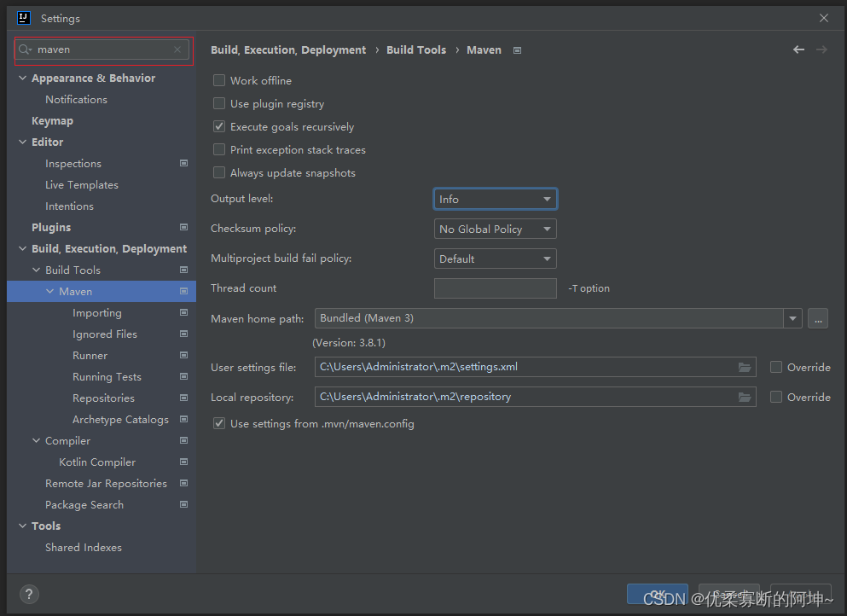Collapse the Compiler node
The image size is (847, 616).
(36, 441)
